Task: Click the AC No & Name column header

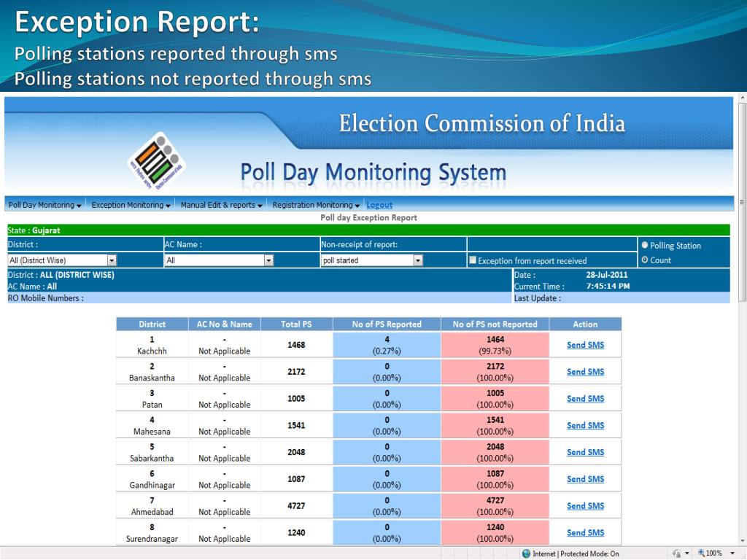Action: 225,324
